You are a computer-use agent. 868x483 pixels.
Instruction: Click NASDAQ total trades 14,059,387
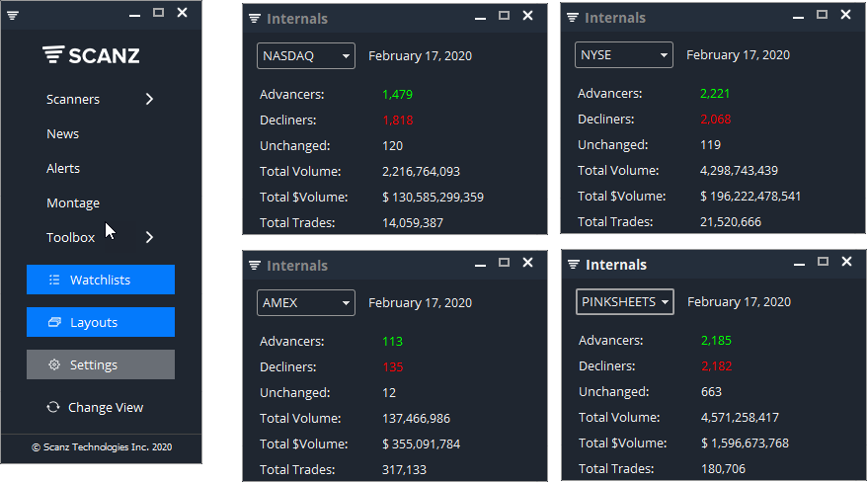pyautogui.click(x=413, y=223)
